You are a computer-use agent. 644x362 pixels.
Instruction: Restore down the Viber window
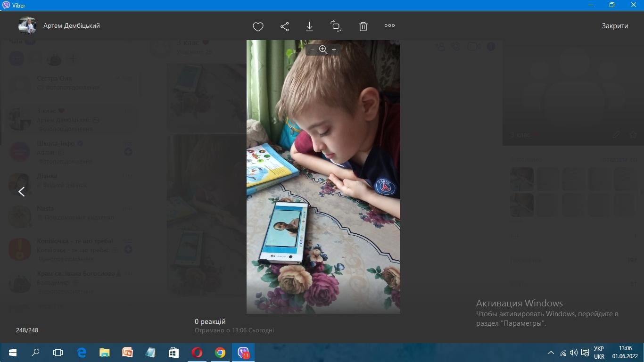612,5
